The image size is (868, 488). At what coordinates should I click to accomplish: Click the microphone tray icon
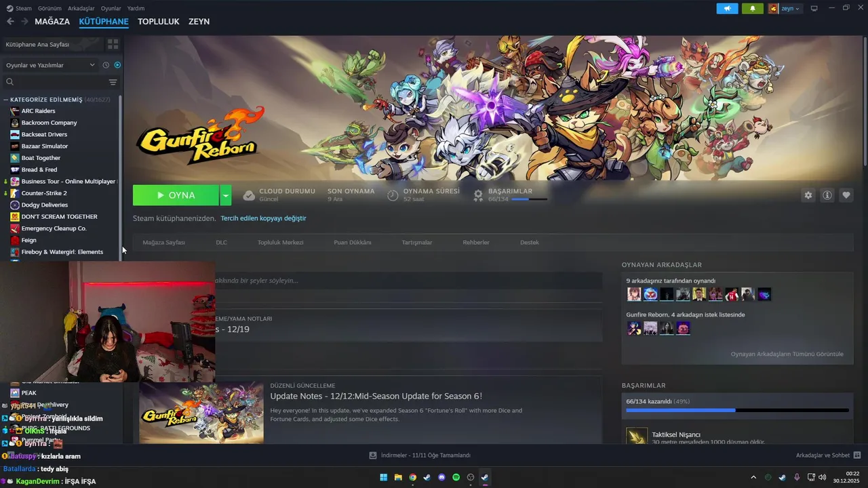point(797,477)
